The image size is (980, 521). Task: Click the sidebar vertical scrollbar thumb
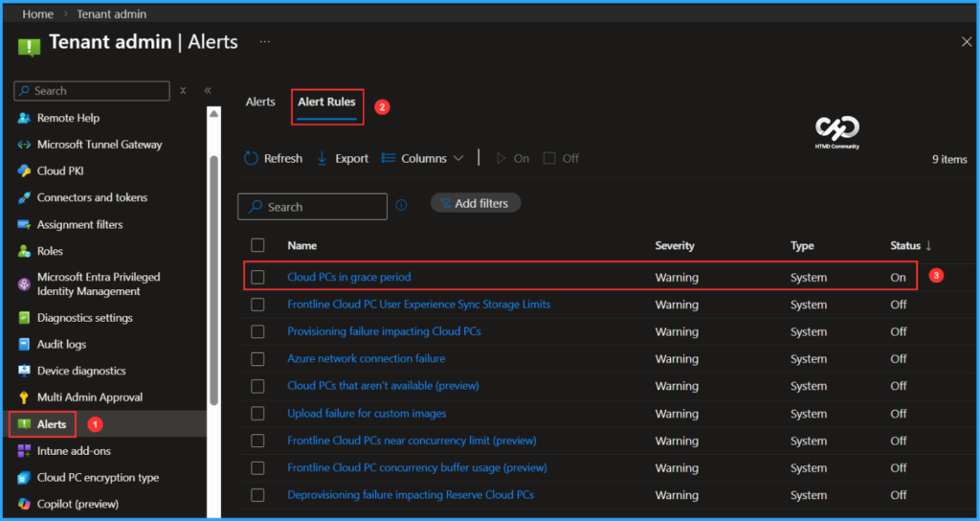click(213, 281)
